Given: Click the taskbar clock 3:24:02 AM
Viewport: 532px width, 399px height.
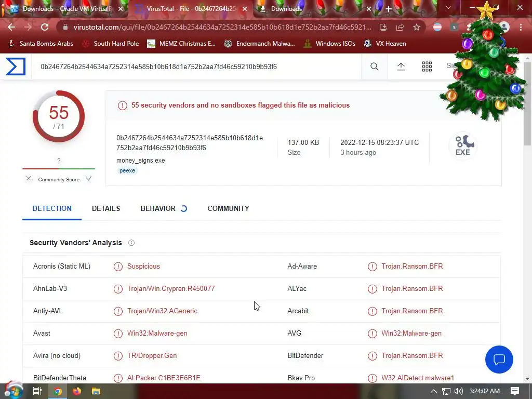Looking at the screenshot, I should point(485,391).
